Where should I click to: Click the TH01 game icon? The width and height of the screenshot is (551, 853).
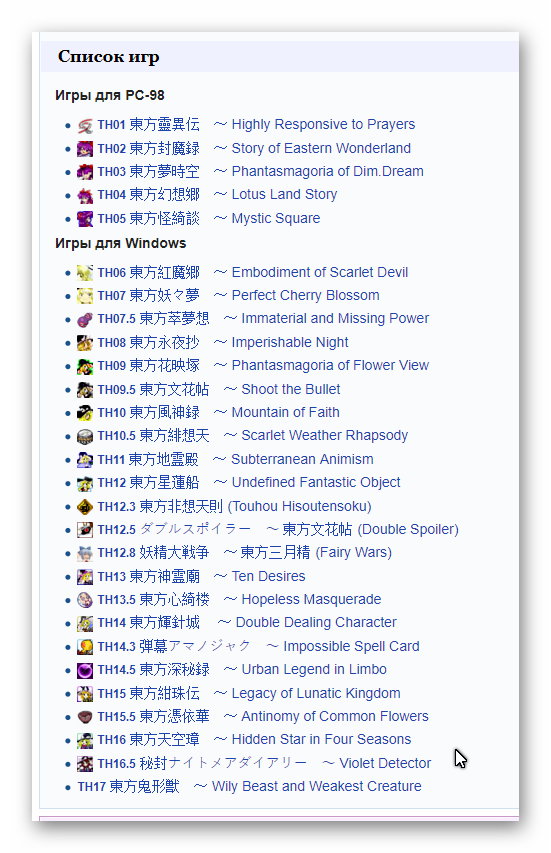[85, 125]
